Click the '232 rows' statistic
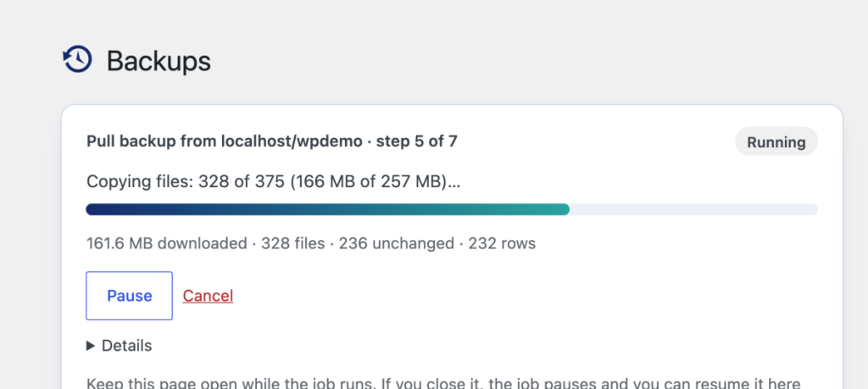This screenshot has height=389, width=868. tap(502, 243)
